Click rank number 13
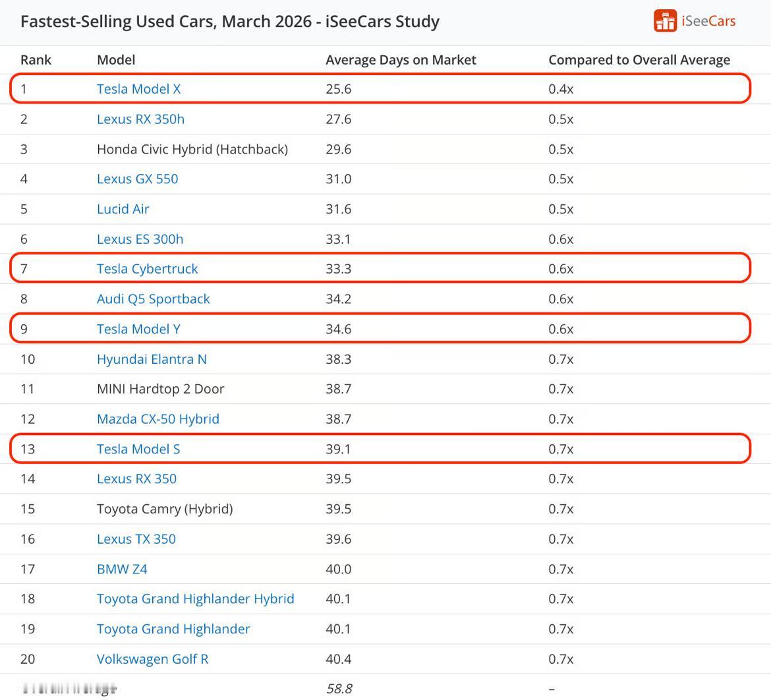Image resolution: width=771 pixels, height=700 pixels. click(28, 449)
